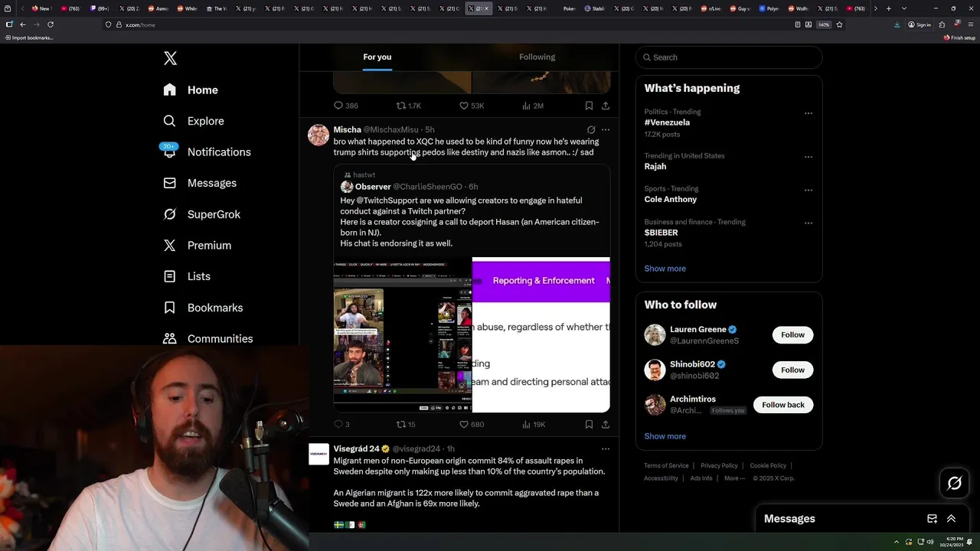Repost Mischa's post with 15 reposts
Image resolution: width=980 pixels, height=551 pixels.
pyautogui.click(x=405, y=424)
